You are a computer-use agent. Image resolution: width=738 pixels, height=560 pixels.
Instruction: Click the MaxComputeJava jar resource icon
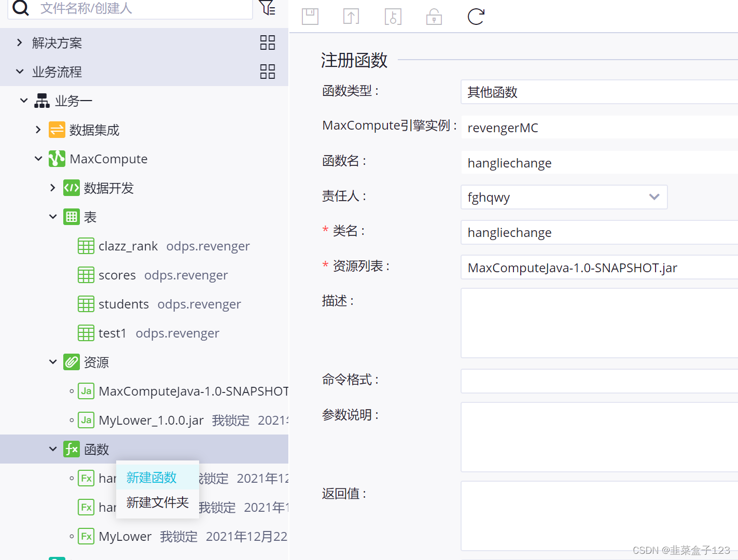pyautogui.click(x=86, y=391)
